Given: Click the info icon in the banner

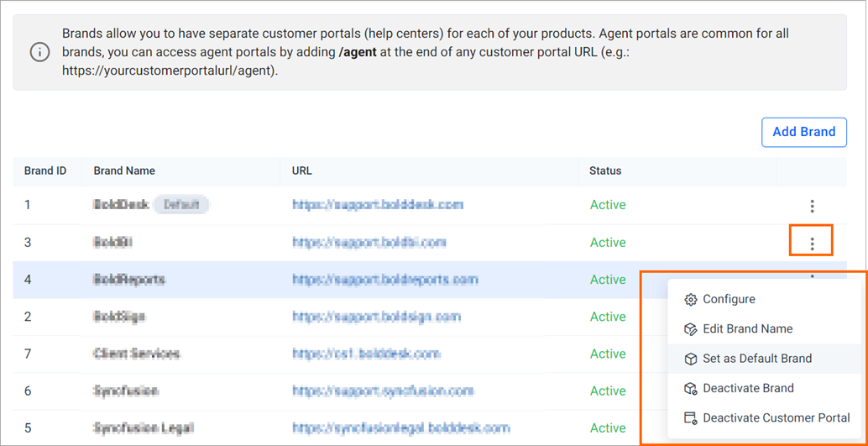Looking at the screenshot, I should click(39, 53).
